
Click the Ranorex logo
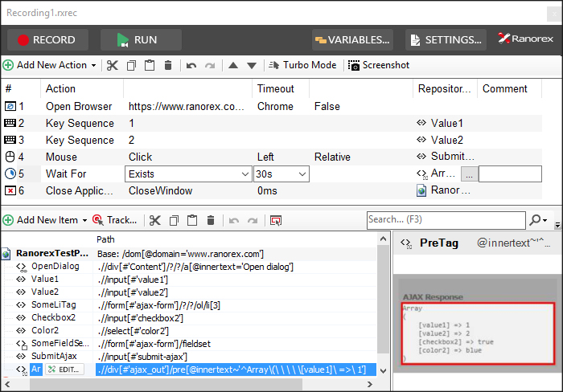coord(526,39)
